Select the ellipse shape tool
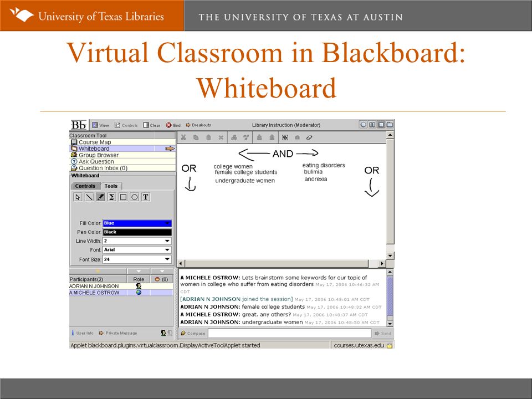 (134, 197)
